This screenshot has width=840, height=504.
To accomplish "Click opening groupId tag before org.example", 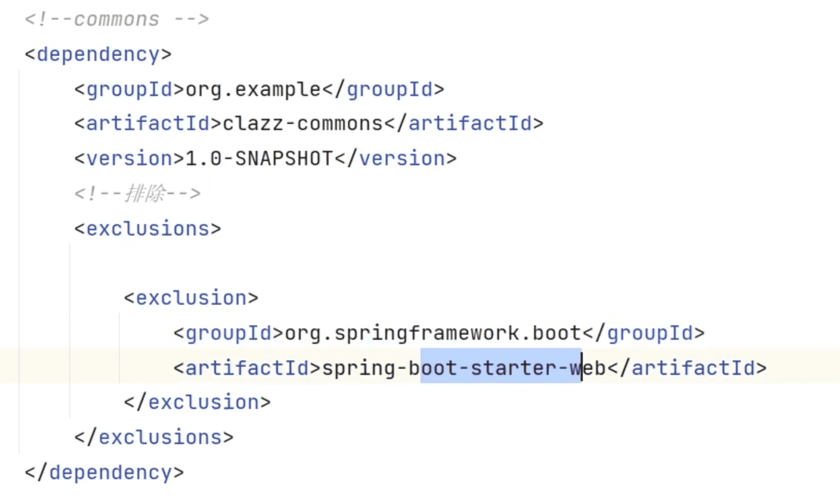I will [129, 89].
